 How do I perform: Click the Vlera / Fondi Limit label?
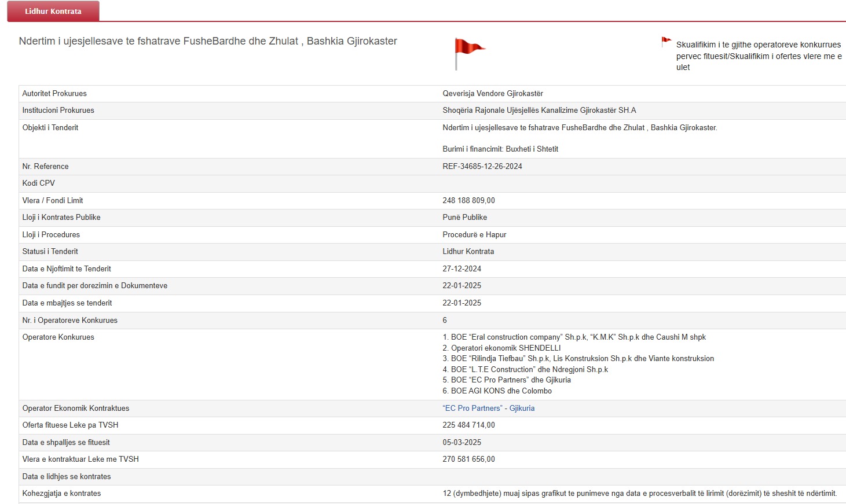click(x=53, y=200)
